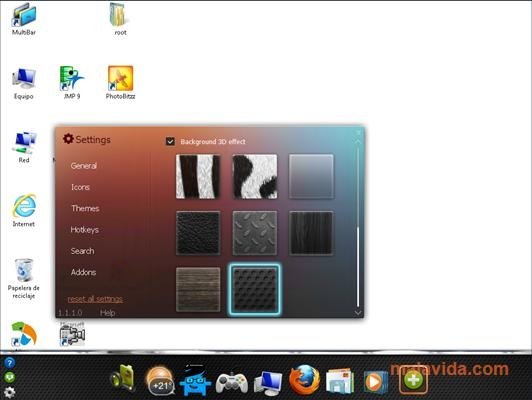The image size is (532, 400).
Task: Click the green plus add-item dock button
Action: (413, 380)
